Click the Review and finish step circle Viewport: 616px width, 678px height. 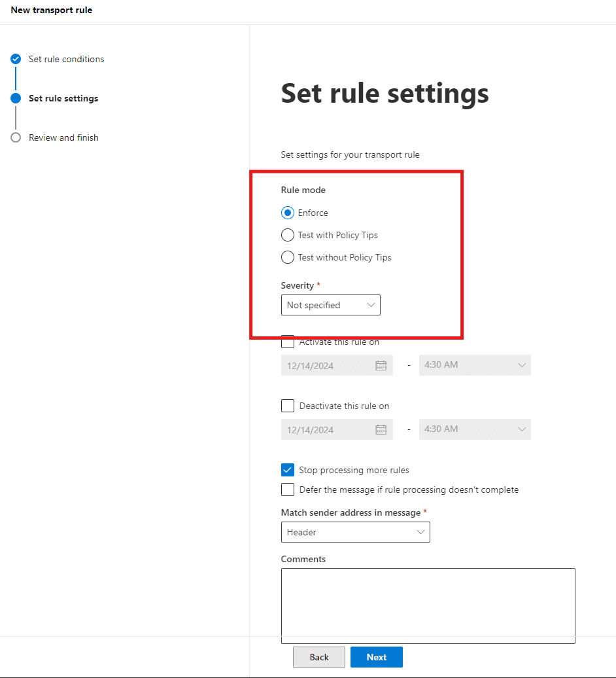(x=15, y=137)
